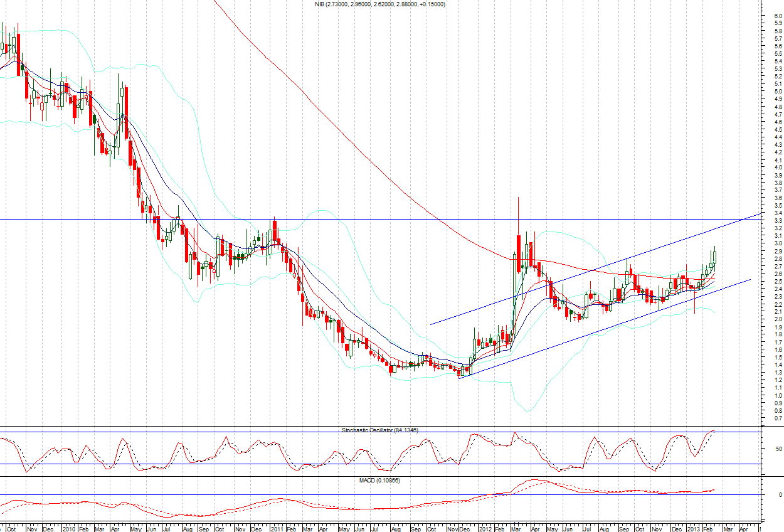The width and height of the screenshot is (784, 532).
Task: Select the red MACD line at its 2012 peak
Action: [532, 481]
